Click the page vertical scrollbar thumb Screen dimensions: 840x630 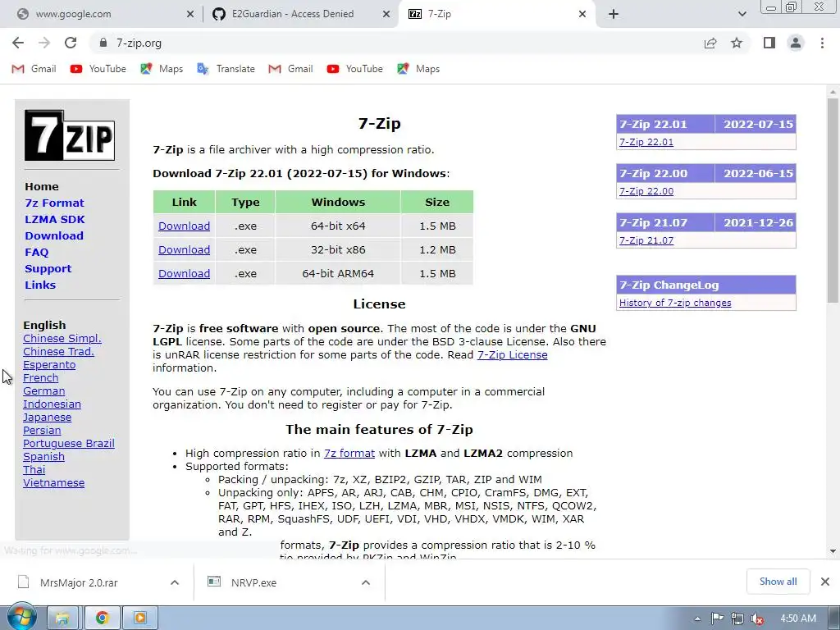point(833,201)
